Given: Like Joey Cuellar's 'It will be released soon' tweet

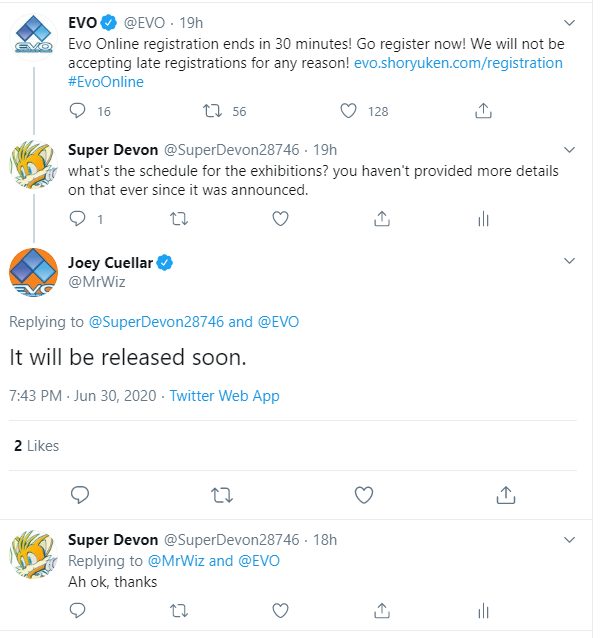Looking at the screenshot, I should [x=364, y=495].
